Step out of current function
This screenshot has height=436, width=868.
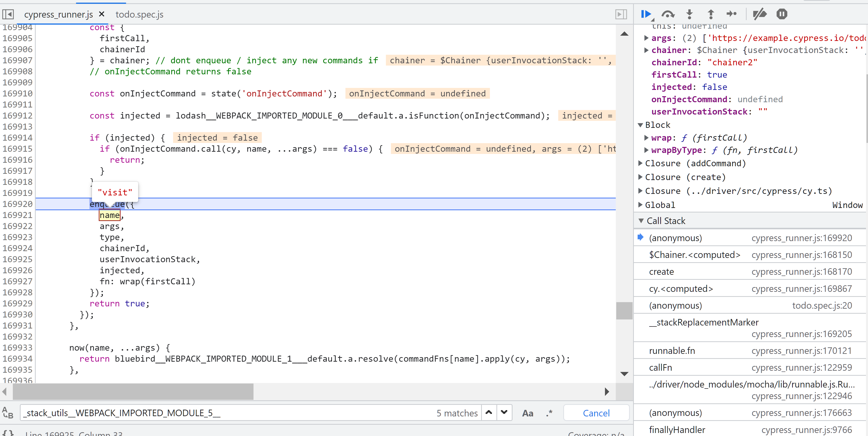[x=711, y=14]
